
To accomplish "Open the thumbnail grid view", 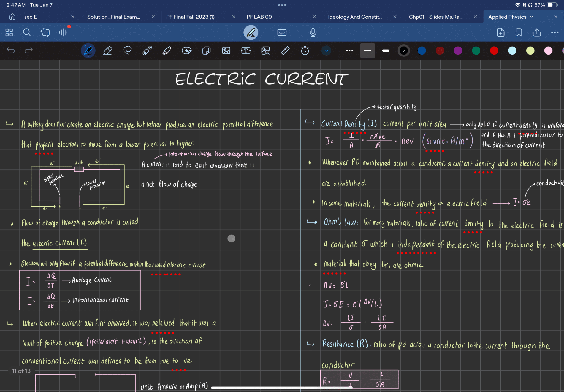I will tap(9, 33).
